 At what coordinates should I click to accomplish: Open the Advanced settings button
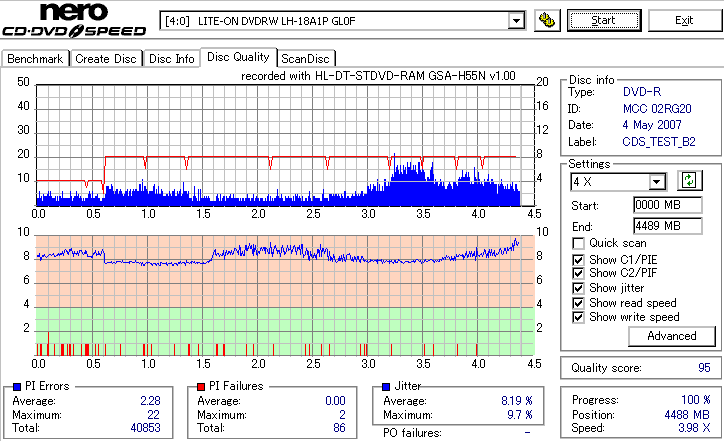pos(671,336)
